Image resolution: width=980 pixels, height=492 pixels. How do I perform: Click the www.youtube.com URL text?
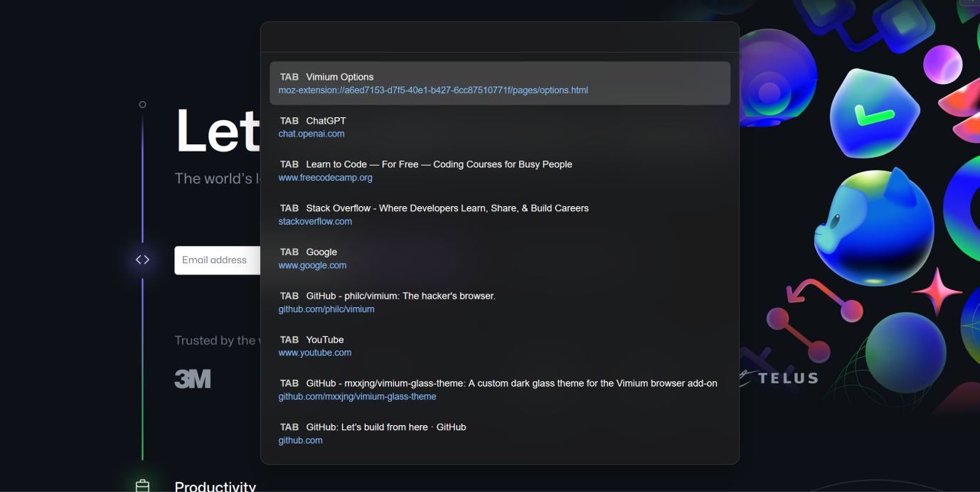315,353
